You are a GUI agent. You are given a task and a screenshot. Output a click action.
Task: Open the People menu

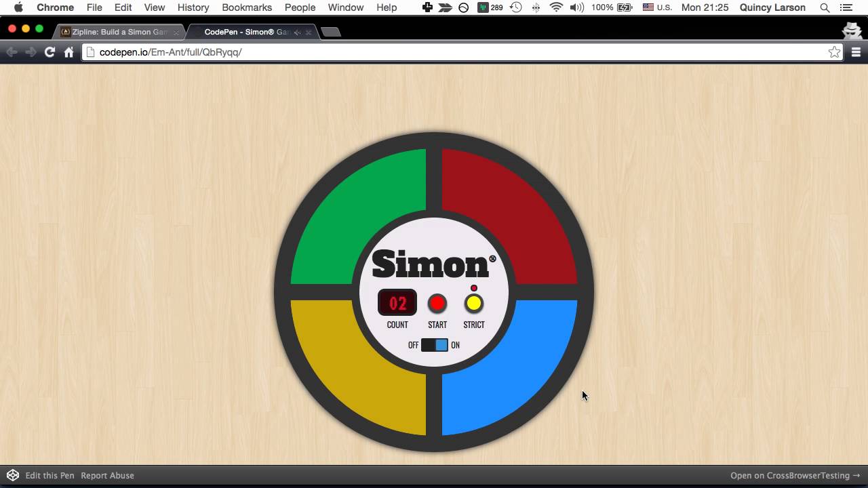(300, 7)
